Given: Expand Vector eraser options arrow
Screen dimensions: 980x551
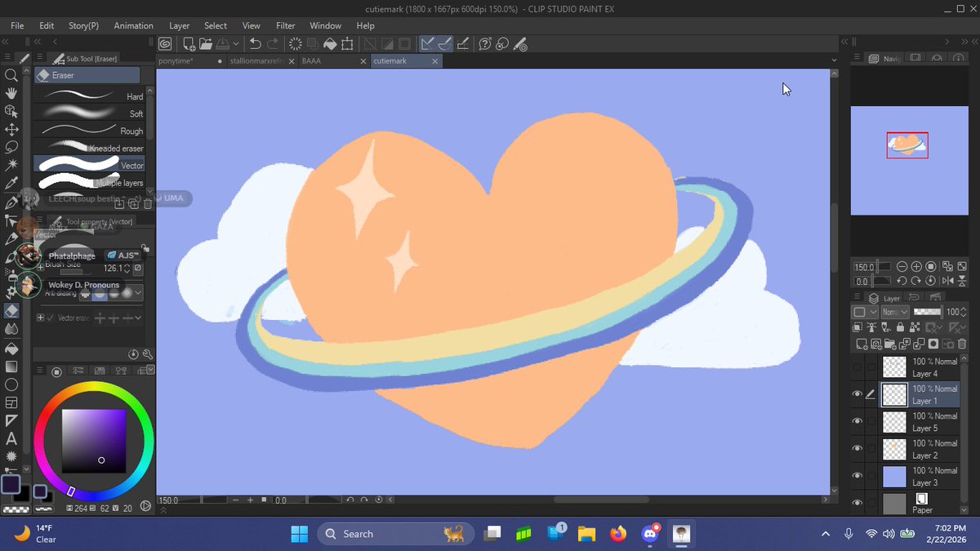Looking at the screenshot, I should click(x=137, y=318).
